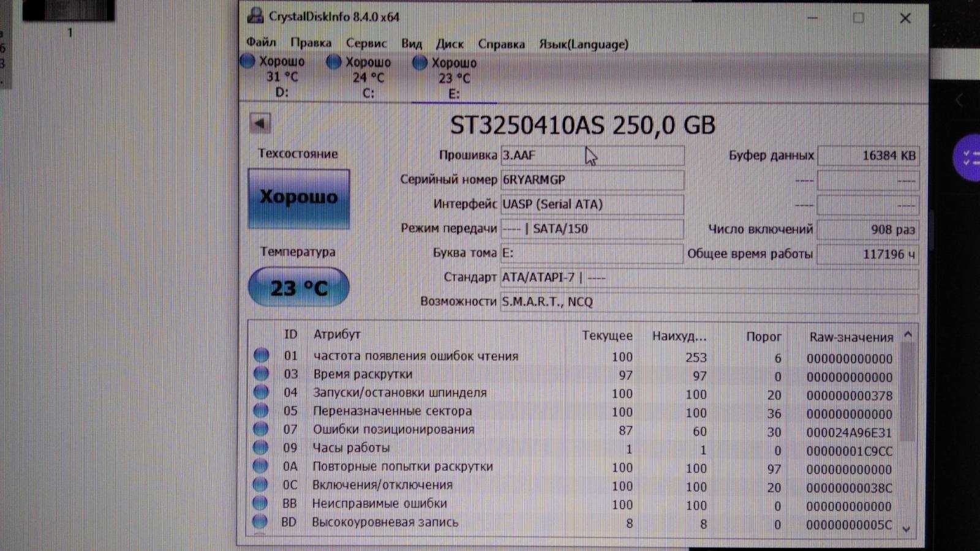Click status icon of attribute BD
This screenshot has width=980, height=551.
coord(260,522)
